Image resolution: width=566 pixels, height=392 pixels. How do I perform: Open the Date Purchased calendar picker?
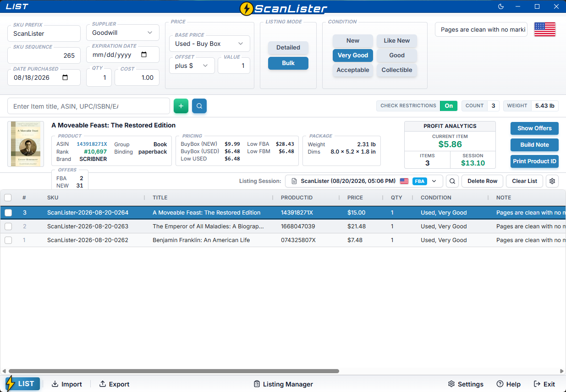tap(65, 77)
